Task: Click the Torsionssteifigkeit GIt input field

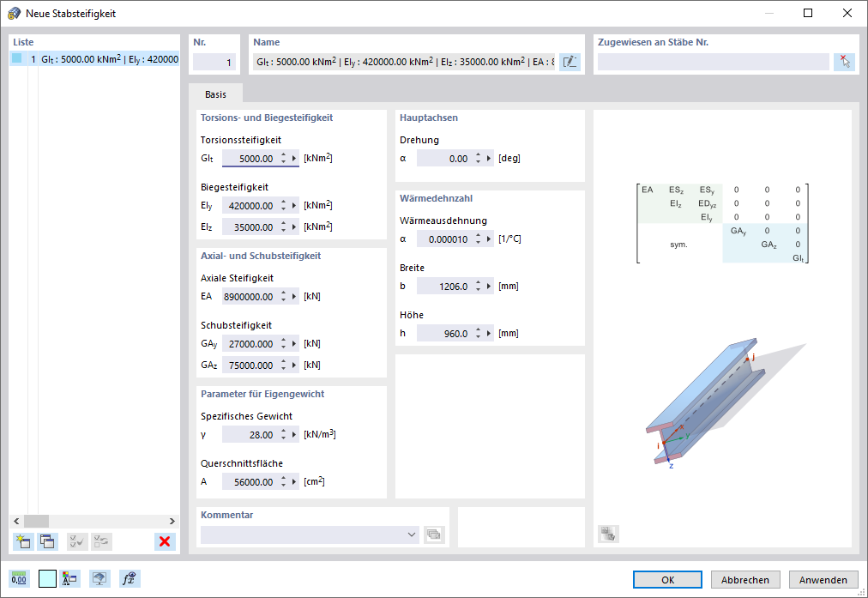Action: (250, 159)
